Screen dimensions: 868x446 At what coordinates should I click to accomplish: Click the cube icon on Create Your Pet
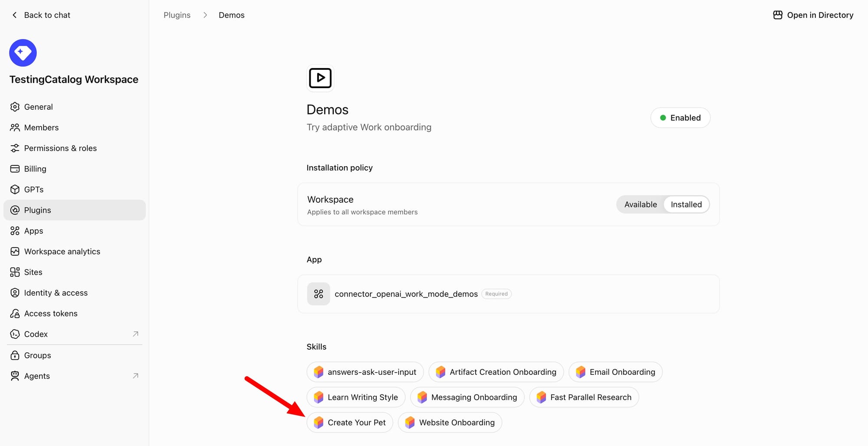pos(319,423)
